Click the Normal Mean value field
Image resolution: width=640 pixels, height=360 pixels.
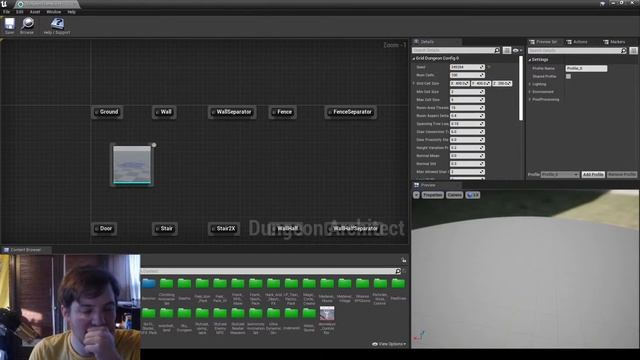(x=467, y=156)
